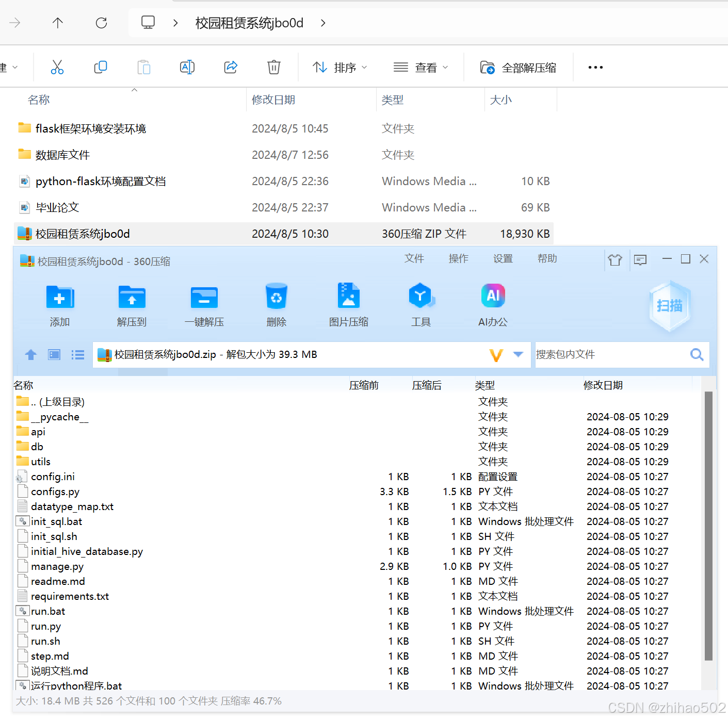Click the Copy icon in Explorer toolbar
Screen dimensions: 728x721
(101, 67)
